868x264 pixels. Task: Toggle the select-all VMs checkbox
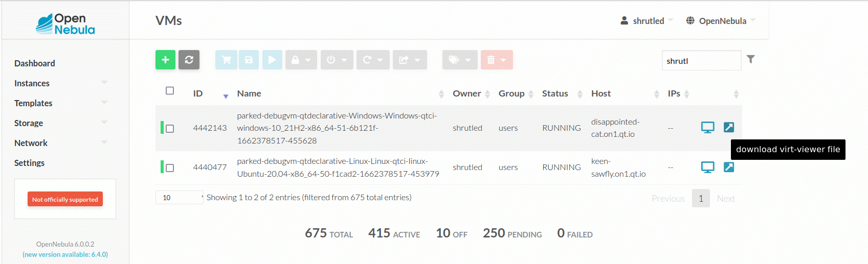[170, 91]
